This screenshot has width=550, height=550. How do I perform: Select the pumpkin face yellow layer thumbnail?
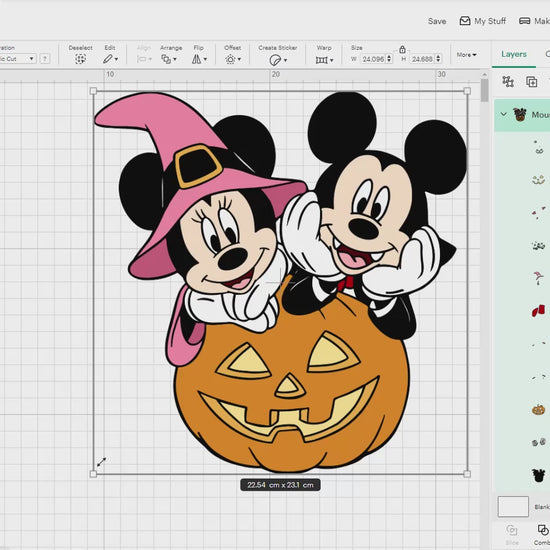coord(539,180)
